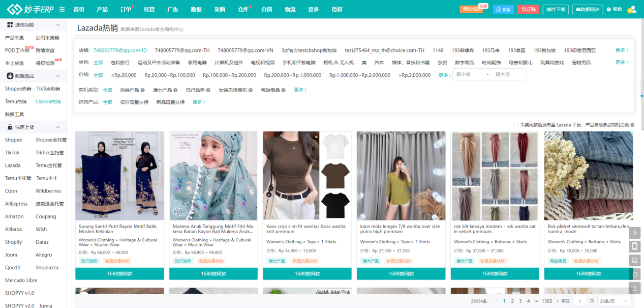Open the 采购 top menu
Image resolution: width=644 pixels, height=308 pixels.
pos(220,10)
